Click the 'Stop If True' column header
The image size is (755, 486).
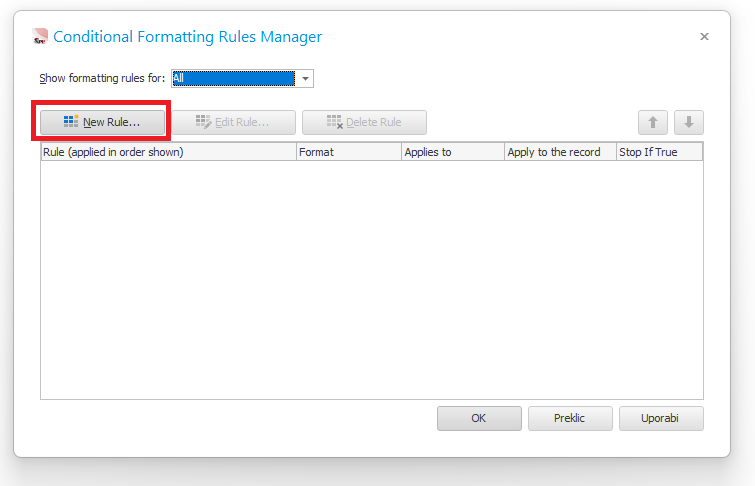tap(659, 152)
